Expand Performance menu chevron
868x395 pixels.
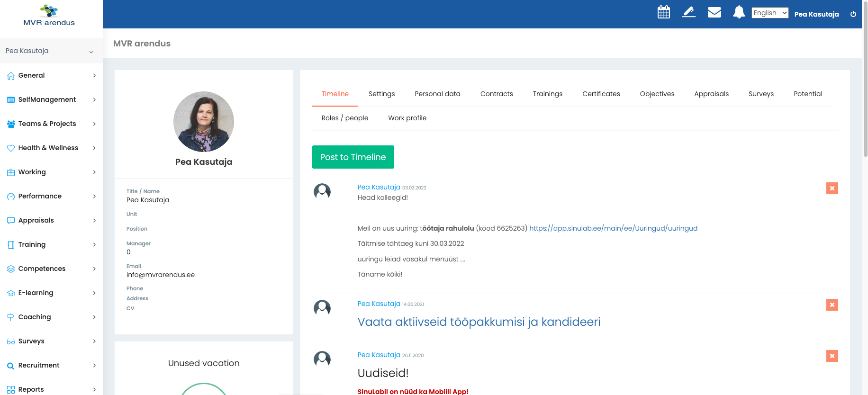click(94, 197)
